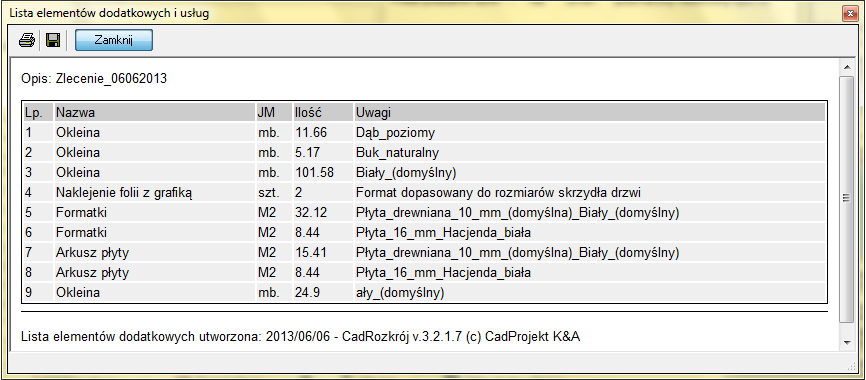This screenshot has width=866, height=380.
Task: Close the window with the red X
Action: point(849,13)
